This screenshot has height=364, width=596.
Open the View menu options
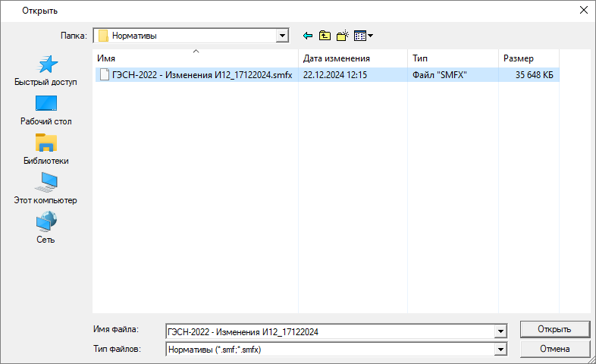(x=363, y=36)
